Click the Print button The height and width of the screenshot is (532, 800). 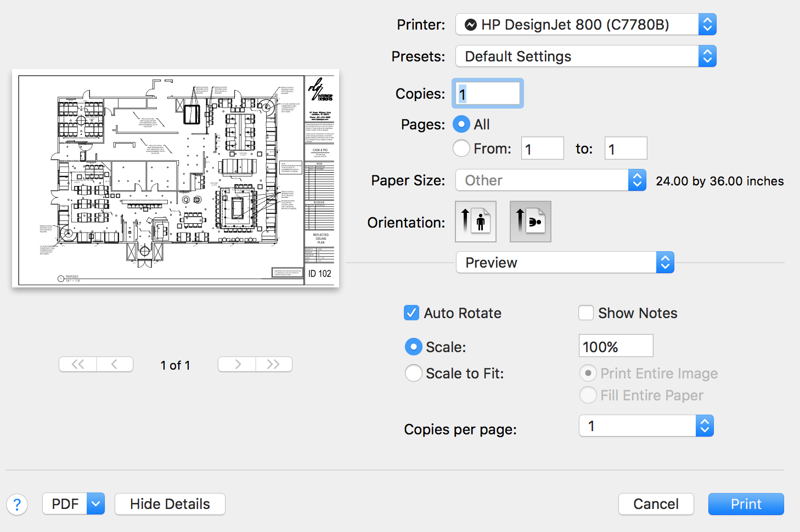click(746, 504)
